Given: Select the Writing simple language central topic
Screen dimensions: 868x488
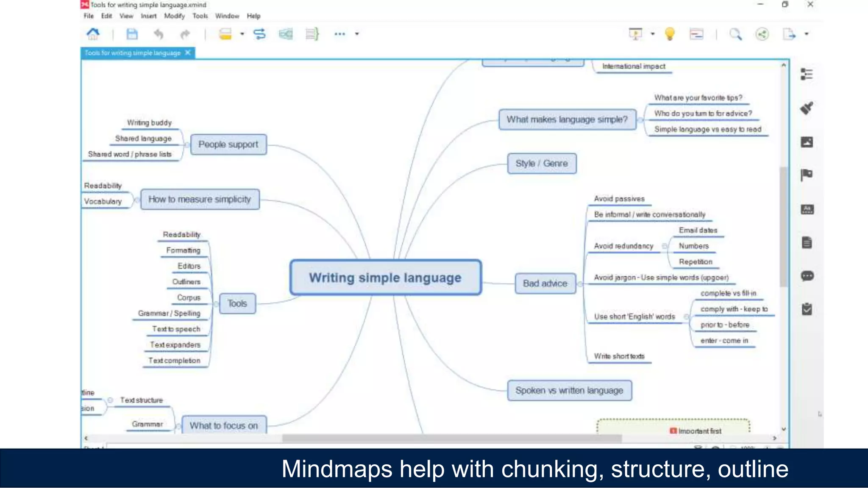Looking at the screenshot, I should (x=385, y=278).
